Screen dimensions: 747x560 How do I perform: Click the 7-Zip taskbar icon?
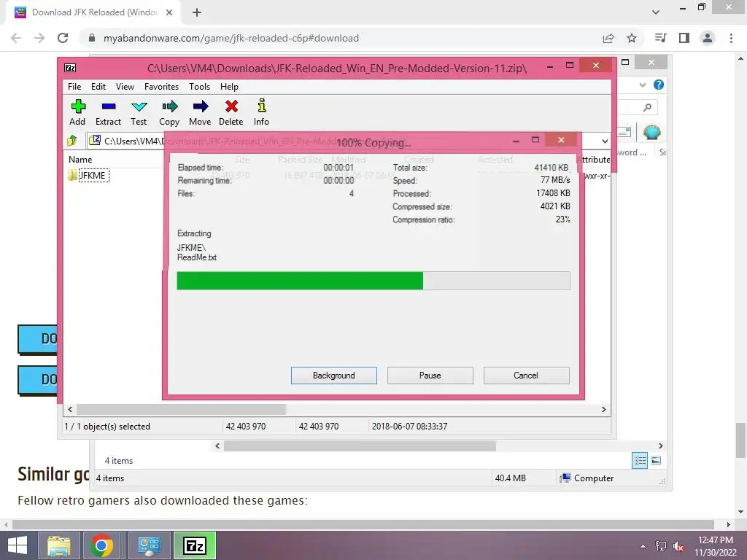coord(195,545)
